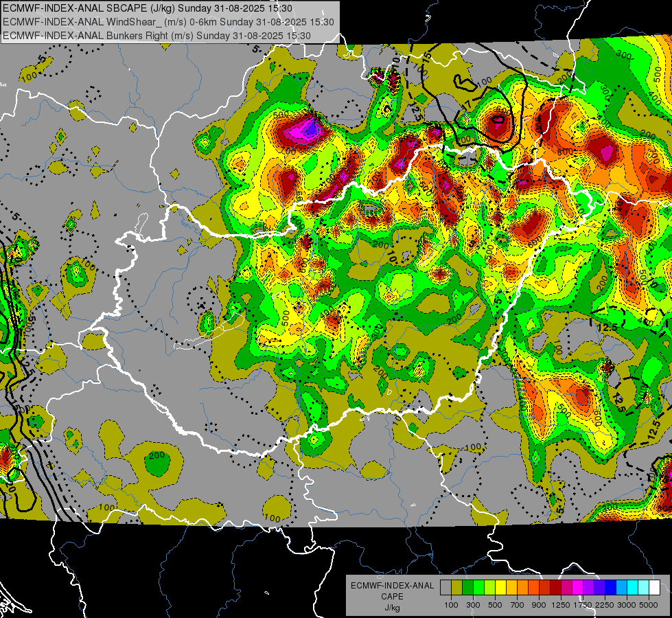This screenshot has height=618, width=672.
Task: Select the white legend swatch
Action: coord(654,588)
